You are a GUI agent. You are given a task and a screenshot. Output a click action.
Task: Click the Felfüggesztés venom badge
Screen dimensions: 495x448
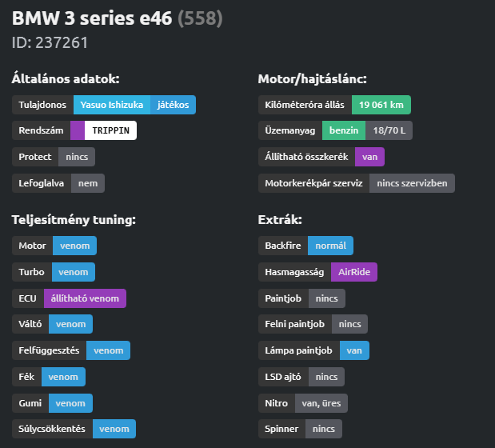pyautogui.click(x=108, y=350)
